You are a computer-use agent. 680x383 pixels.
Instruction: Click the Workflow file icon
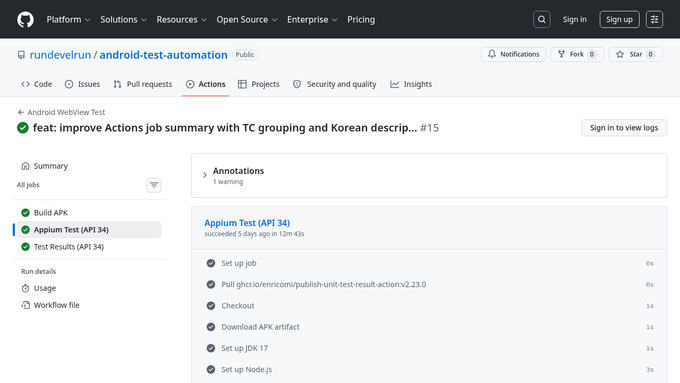click(x=26, y=305)
